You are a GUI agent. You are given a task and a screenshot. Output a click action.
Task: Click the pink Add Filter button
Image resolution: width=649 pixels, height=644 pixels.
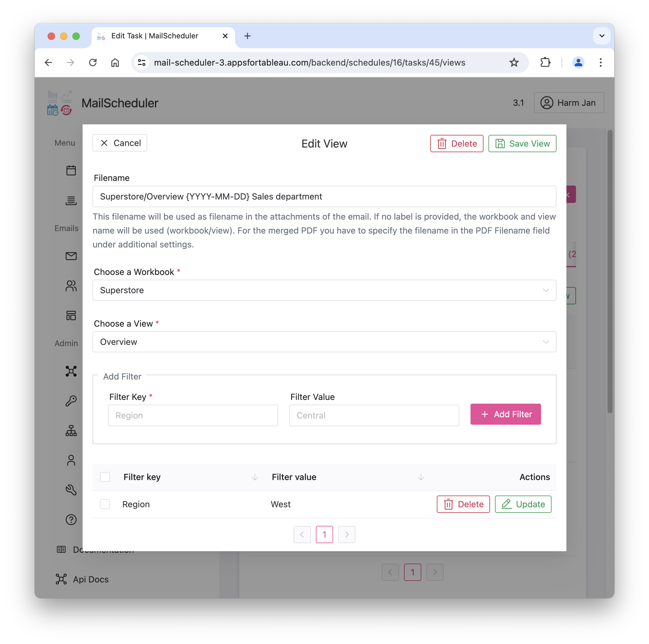pos(505,414)
